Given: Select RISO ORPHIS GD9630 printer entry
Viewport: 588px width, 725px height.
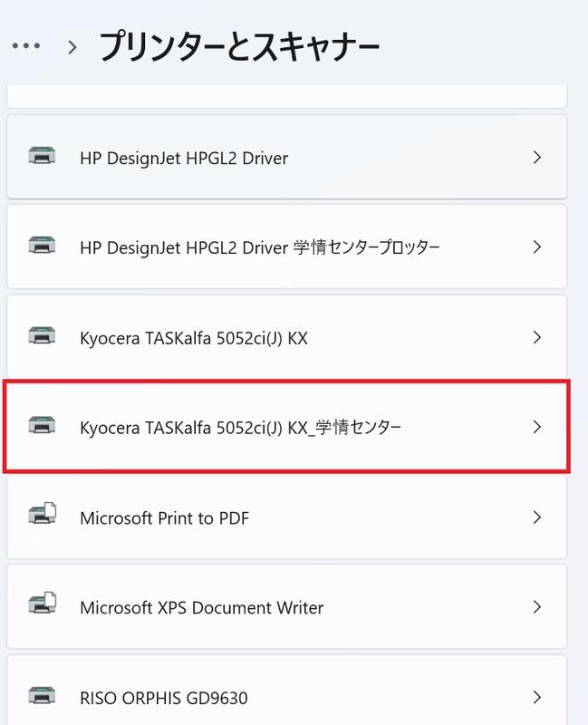Looking at the screenshot, I should tap(286, 691).
